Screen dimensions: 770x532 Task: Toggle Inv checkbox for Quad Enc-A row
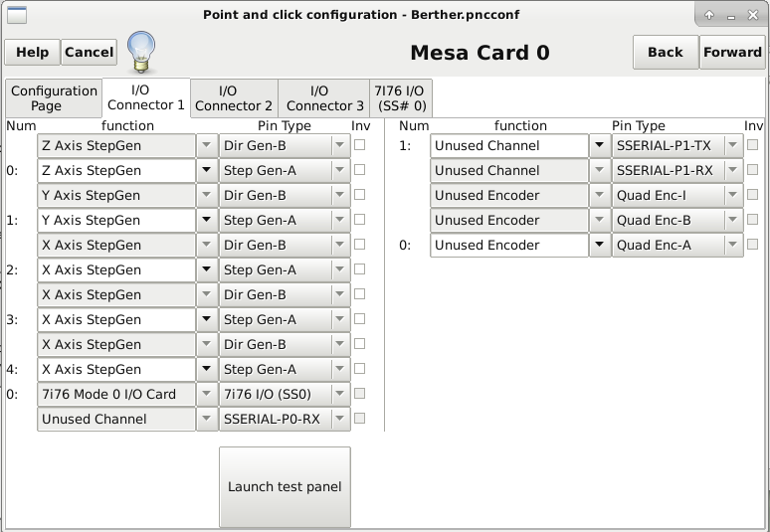click(x=752, y=245)
